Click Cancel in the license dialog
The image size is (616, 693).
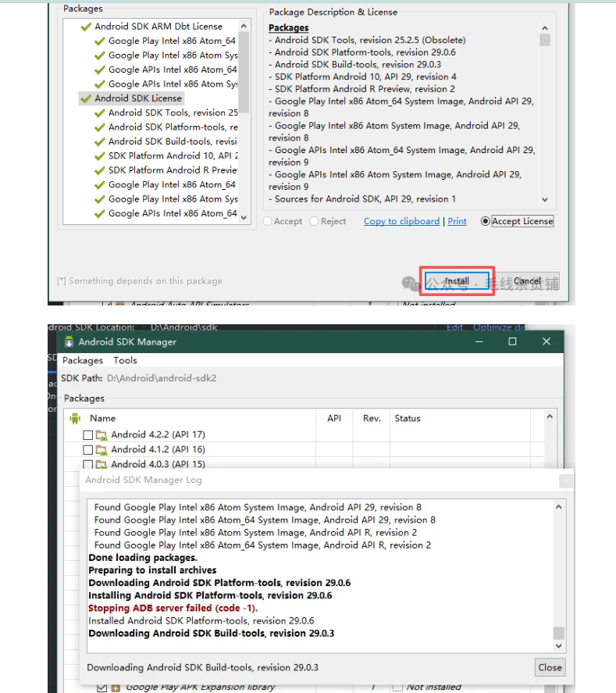coord(527,281)
